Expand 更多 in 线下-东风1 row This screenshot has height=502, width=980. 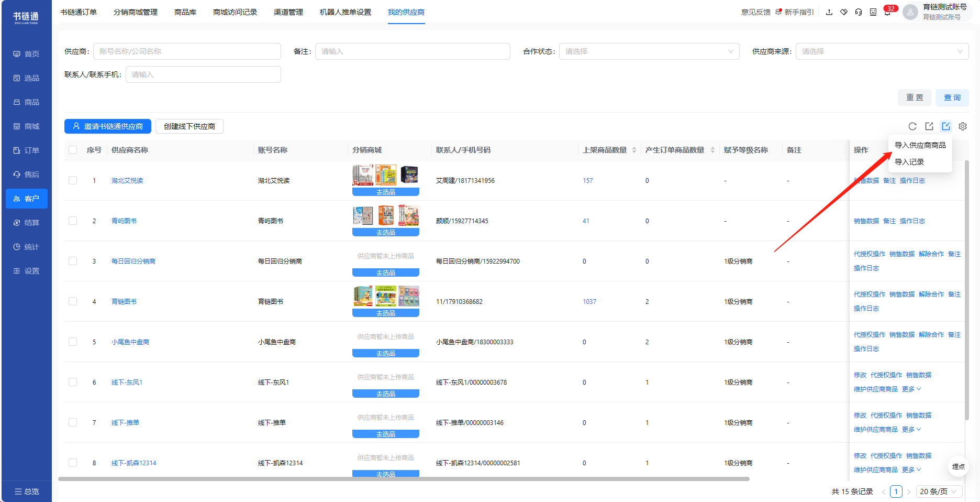click(x=911, y=389)
